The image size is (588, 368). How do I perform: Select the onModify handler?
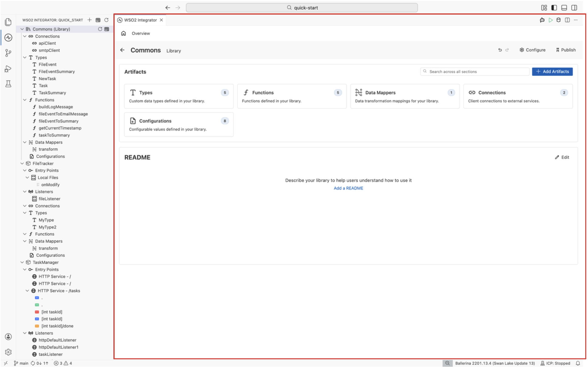(x=50, y=185)
